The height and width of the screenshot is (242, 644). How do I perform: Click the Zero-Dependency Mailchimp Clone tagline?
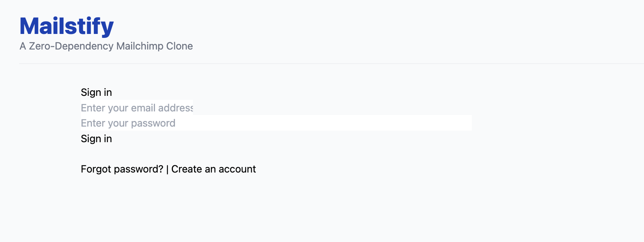[106, 46]
